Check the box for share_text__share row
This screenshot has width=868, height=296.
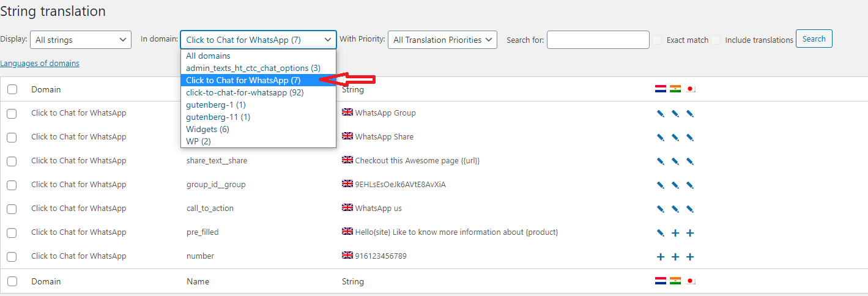pyautogui.click(x=12, y=161)
